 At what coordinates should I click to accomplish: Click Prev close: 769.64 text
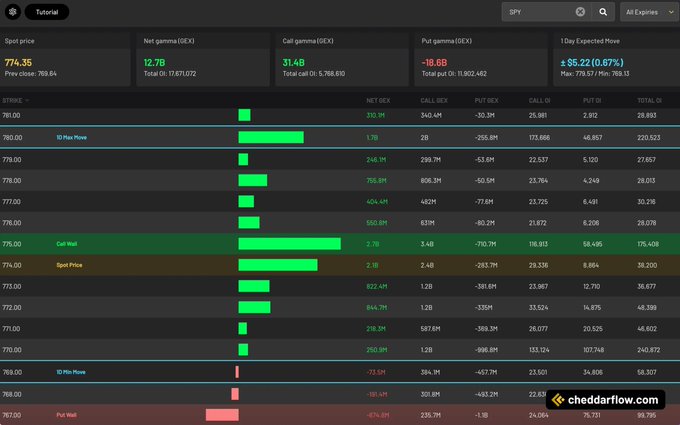click(x=31, y=74)
